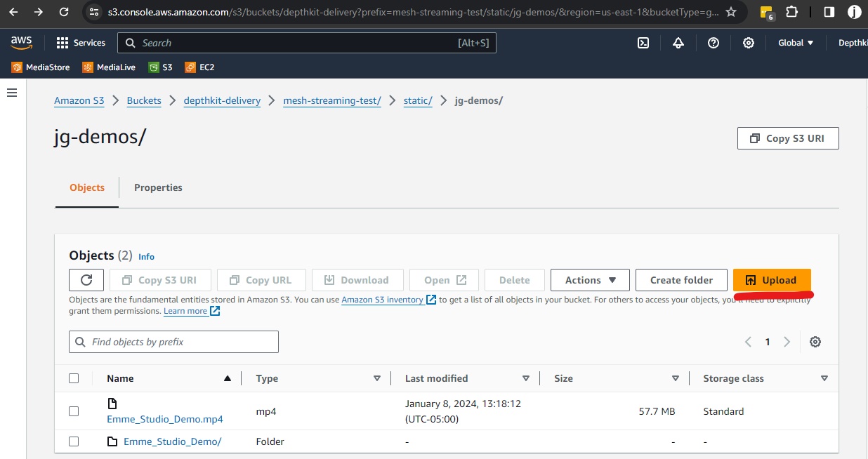Open table preferences gear icon

(815, 342)
